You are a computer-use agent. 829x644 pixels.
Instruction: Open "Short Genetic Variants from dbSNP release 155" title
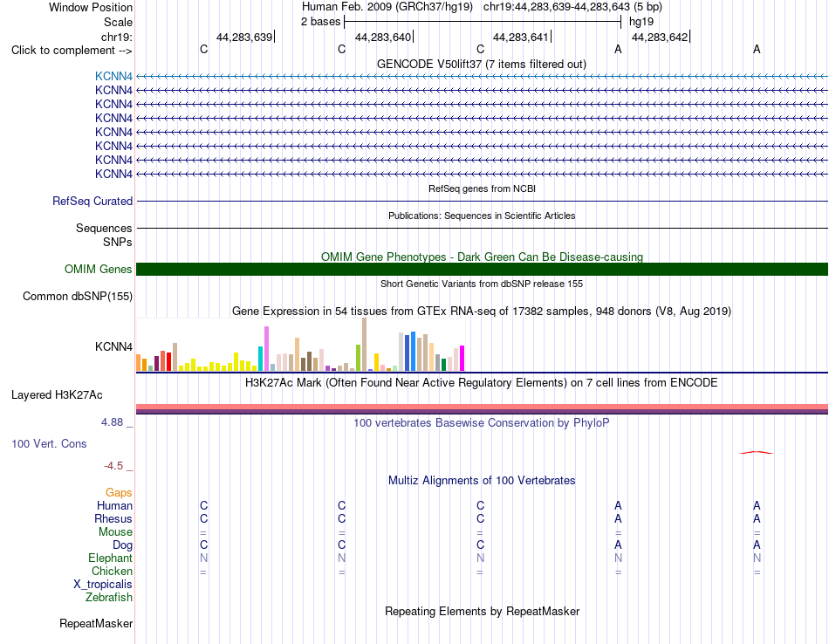[482, 284]
